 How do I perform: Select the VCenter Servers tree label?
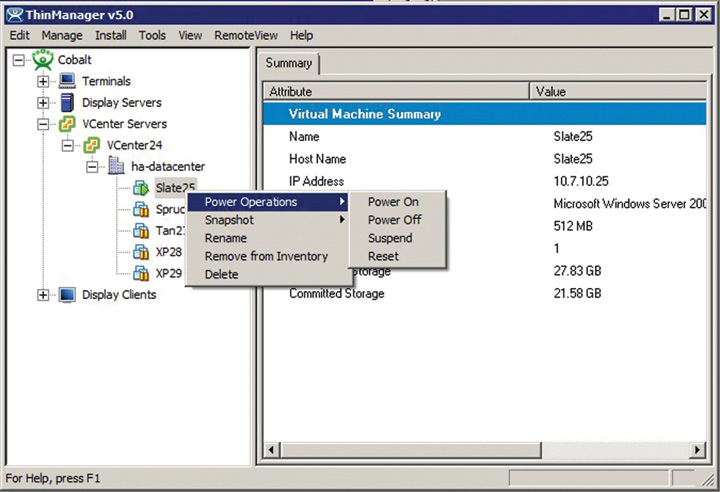pos(124,124)
